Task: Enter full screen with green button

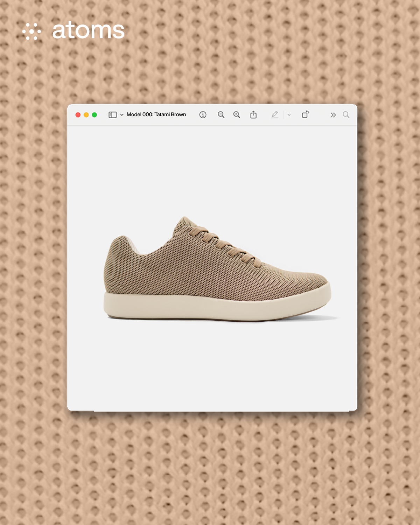Action: pyautogui.click(x=94, y=115)
